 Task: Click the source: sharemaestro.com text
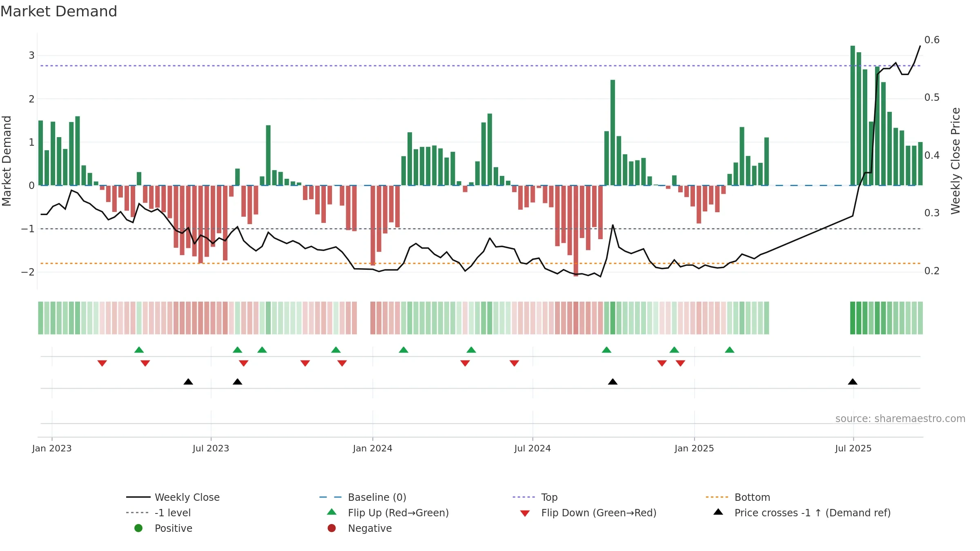tap(900, 418)
